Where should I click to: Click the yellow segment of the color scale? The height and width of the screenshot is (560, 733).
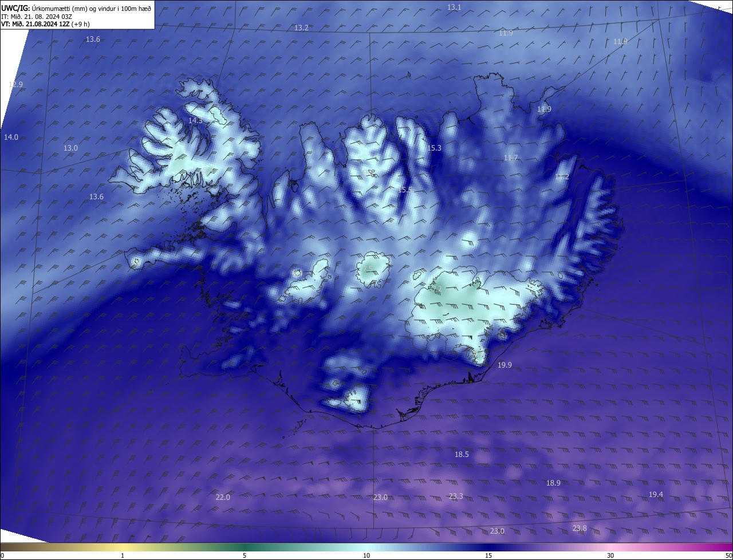(123, 547)
